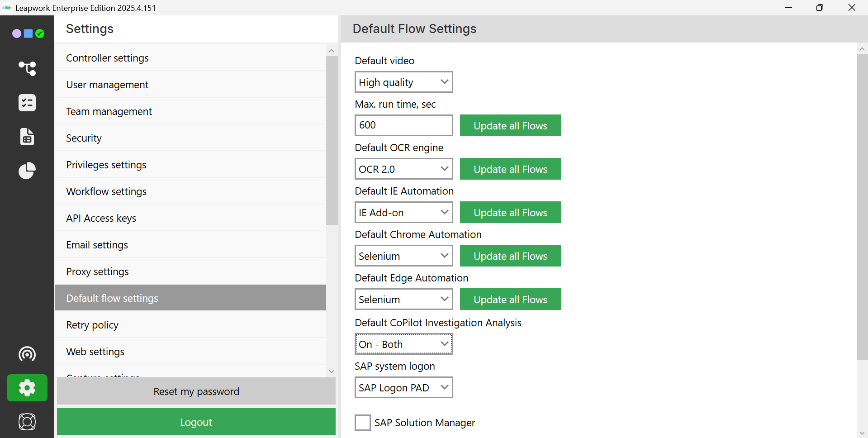Screen dimensions: 868x438
Task: Click the Max. run time input field
Action: 403,125
